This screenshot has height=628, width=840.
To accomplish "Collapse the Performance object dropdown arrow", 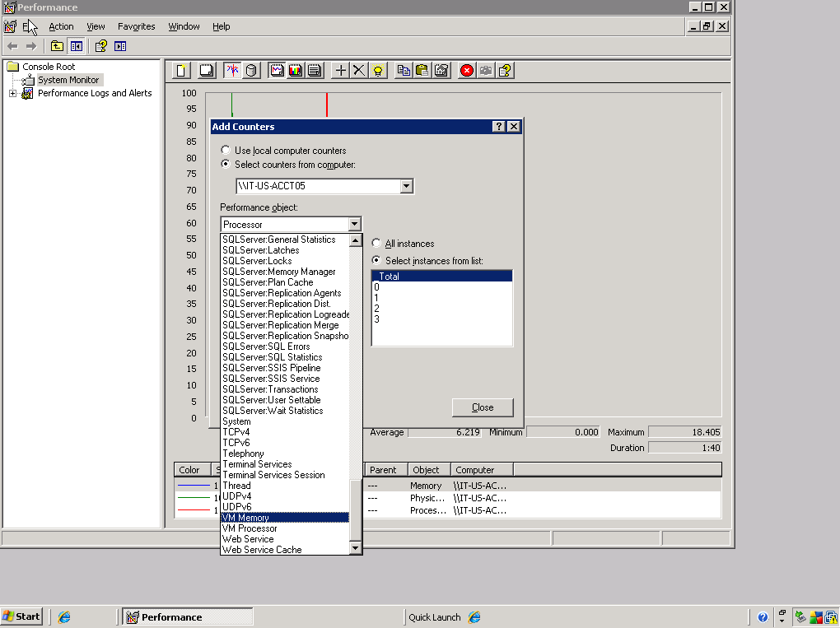I will [354, 225].
